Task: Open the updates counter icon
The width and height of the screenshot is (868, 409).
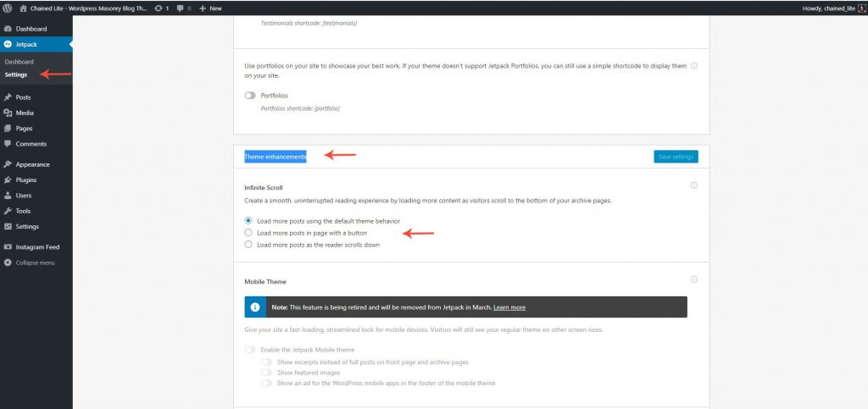Action: (x=161, y=8)
